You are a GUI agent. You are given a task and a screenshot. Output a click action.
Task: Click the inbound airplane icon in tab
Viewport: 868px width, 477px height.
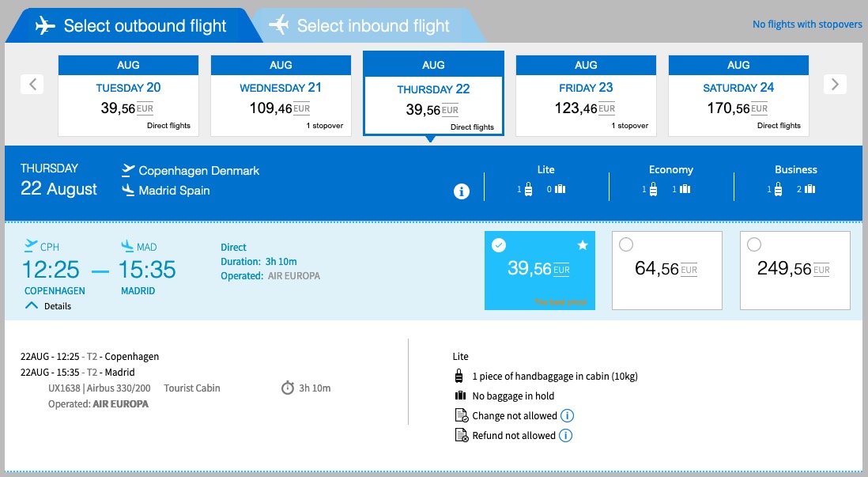tap(279, 25)
